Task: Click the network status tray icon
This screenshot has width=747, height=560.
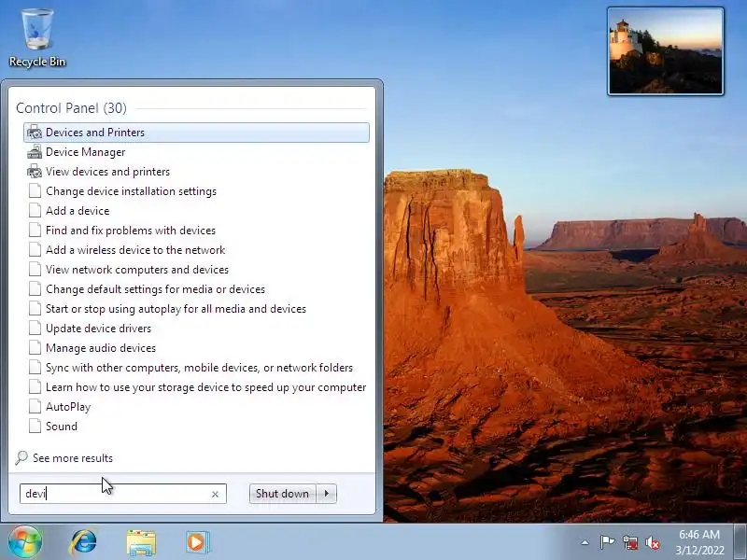Action: point(629,542)
